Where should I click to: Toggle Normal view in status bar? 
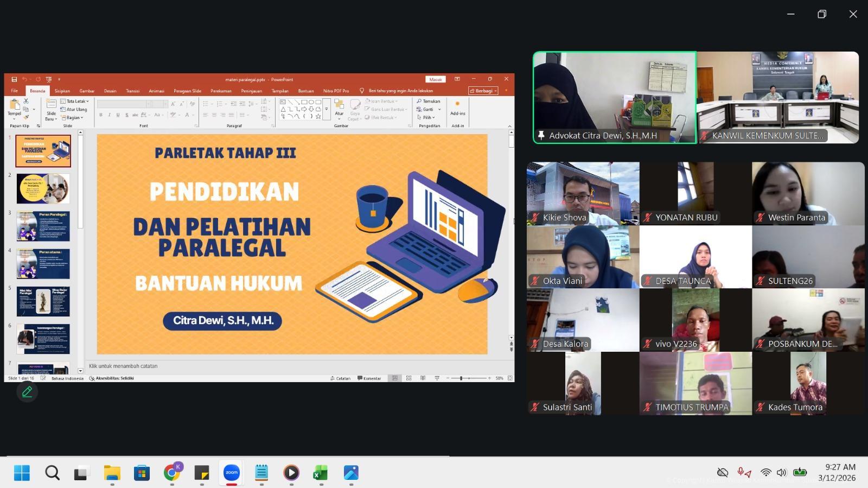point(394,378)
